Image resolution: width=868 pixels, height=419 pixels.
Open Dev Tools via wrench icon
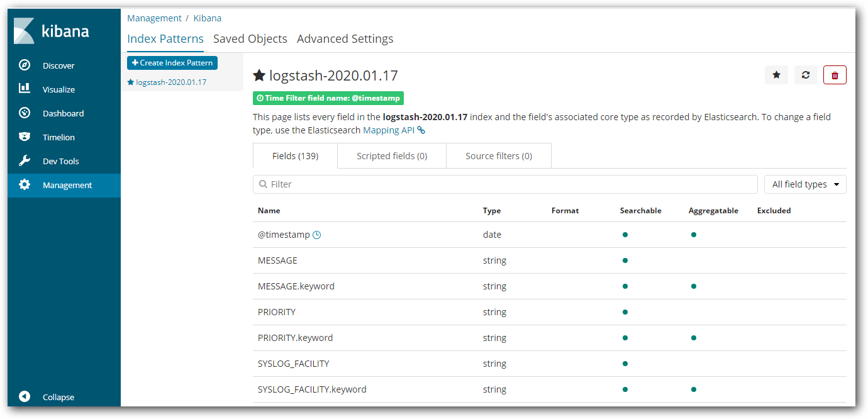point(25,161)
